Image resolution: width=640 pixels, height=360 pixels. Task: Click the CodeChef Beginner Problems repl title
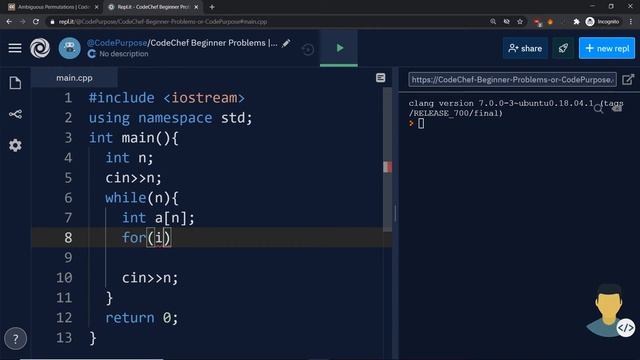click(214, 43)
